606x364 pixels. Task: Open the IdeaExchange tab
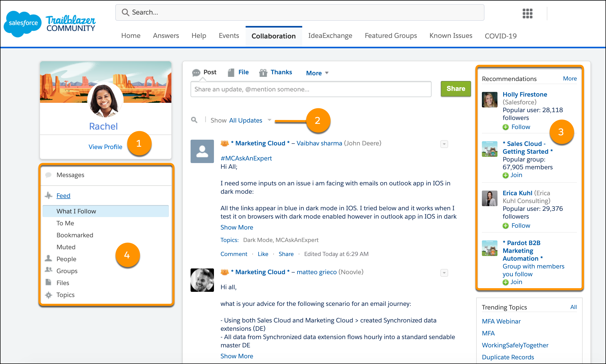[330, 36]
